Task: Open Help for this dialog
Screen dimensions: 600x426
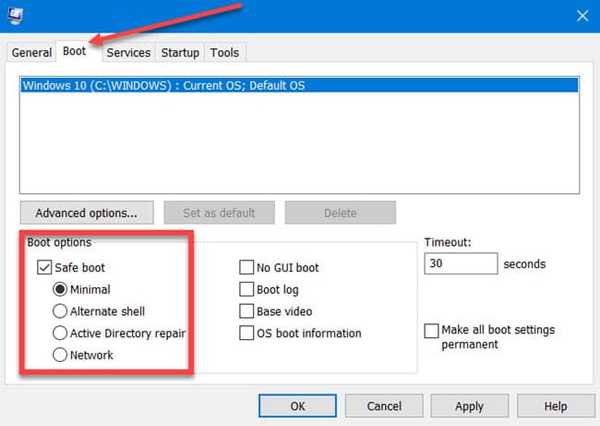Action: point(556,406)
